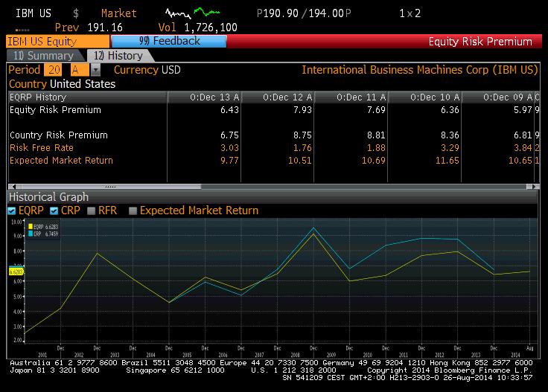The height and width of the screenshot is (392, 548).
Task: Click the horizontal table scrollbar thumb
Action: [x=110, y=187]
